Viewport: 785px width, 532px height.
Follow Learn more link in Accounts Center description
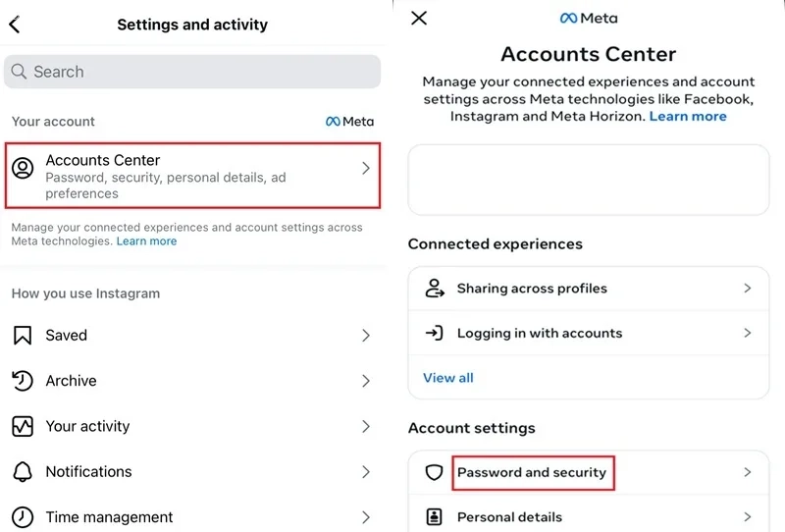[x=688, y=116]
